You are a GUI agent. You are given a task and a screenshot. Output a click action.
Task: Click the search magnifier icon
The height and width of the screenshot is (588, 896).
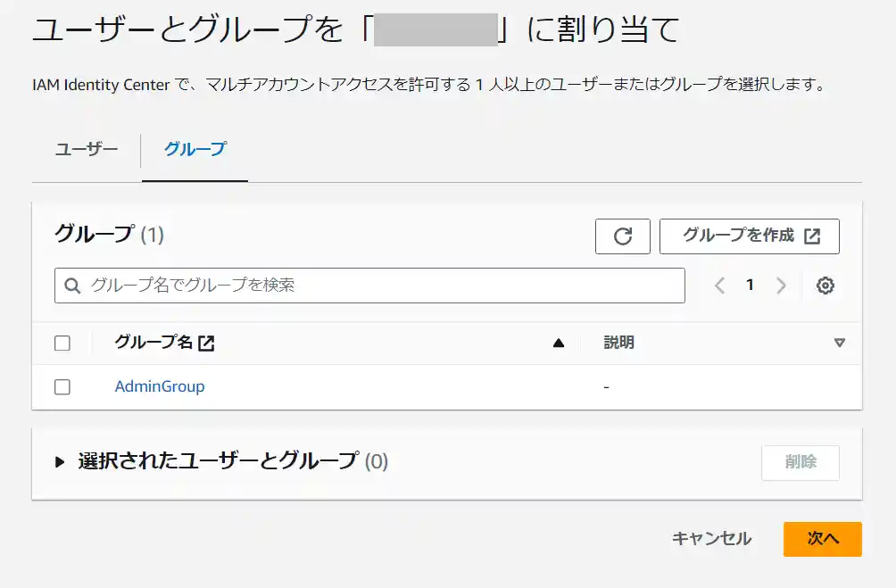(x=71, y=285)
